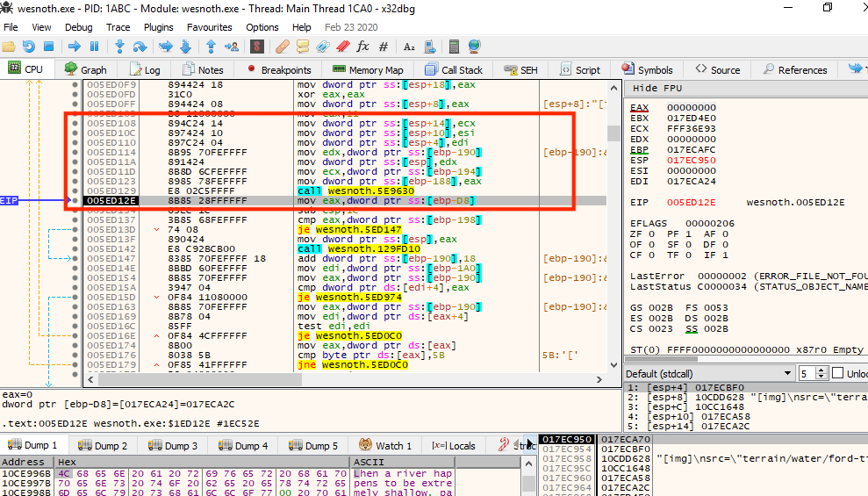Run the program with the right-arrow icon

[74, 47]
